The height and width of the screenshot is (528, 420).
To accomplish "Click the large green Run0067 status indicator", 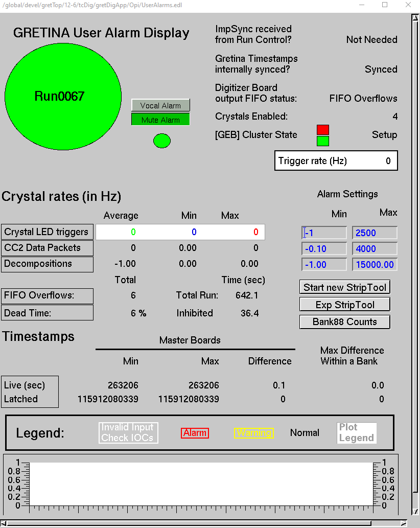I will pos(63,96).
